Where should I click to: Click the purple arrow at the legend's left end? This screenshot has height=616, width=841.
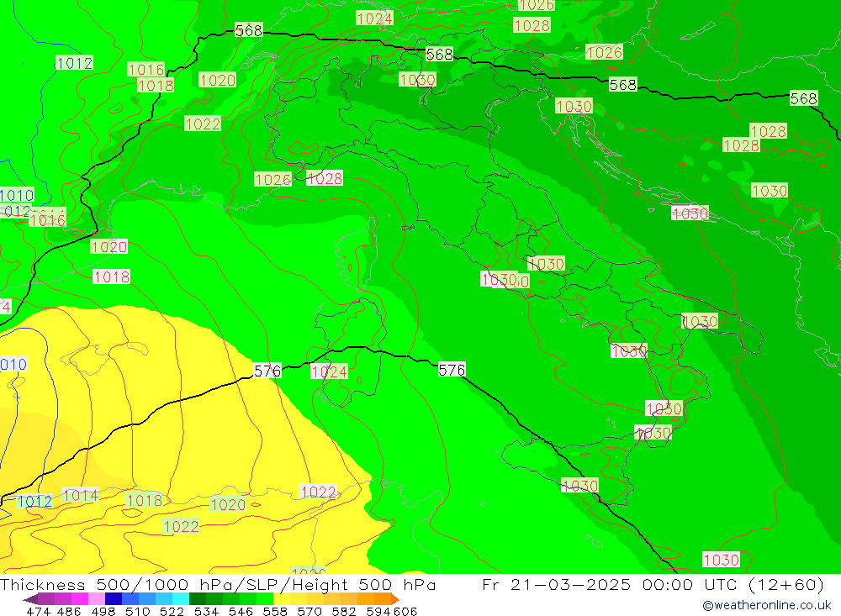(30, 599)
